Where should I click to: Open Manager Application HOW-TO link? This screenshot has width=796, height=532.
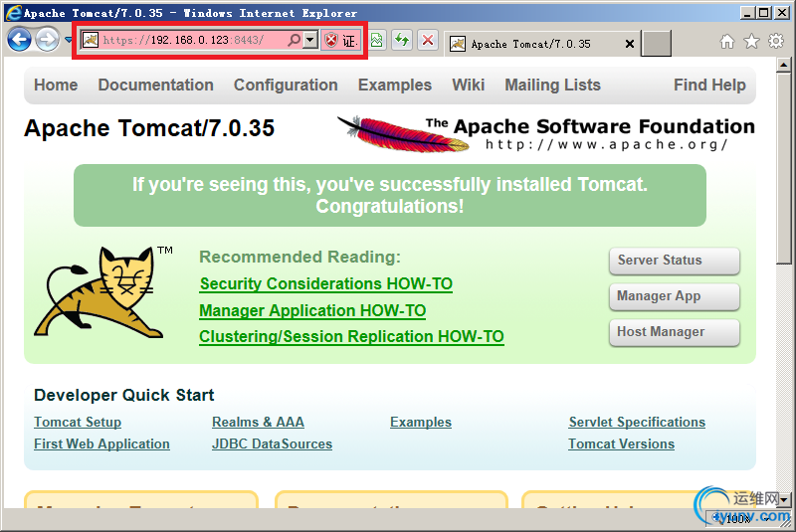312,310
